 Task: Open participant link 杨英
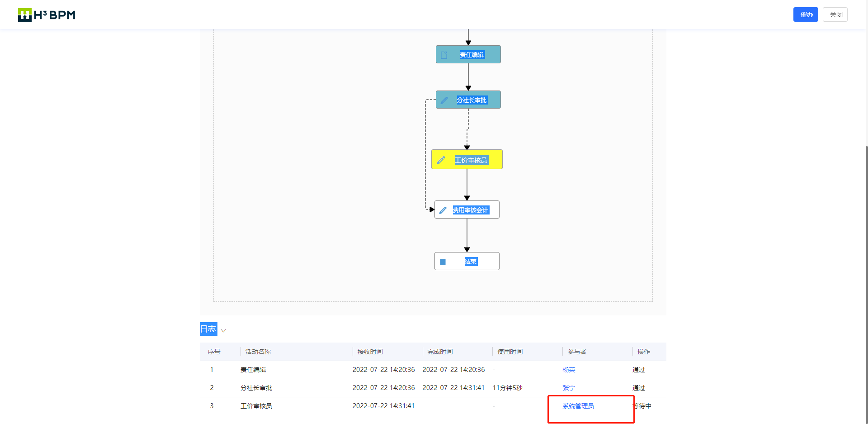pyautogui.click(x=569, y=370)
